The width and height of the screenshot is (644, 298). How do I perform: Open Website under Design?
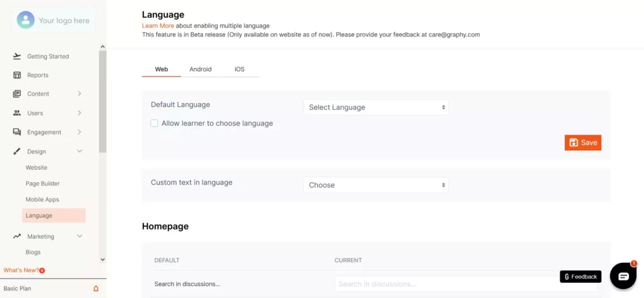click(x=36, y=167)
